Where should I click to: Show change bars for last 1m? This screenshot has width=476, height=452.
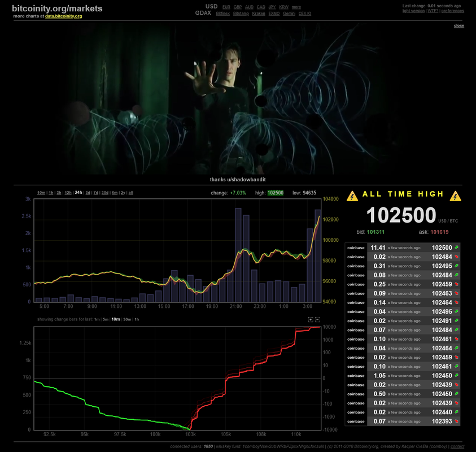click(97, 319)
